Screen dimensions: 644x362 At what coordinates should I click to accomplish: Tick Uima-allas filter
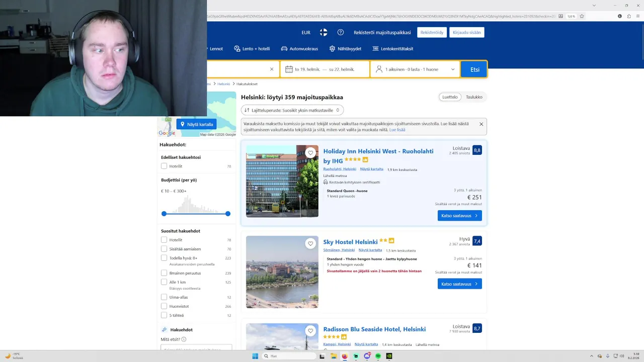[x=164, y=297]
